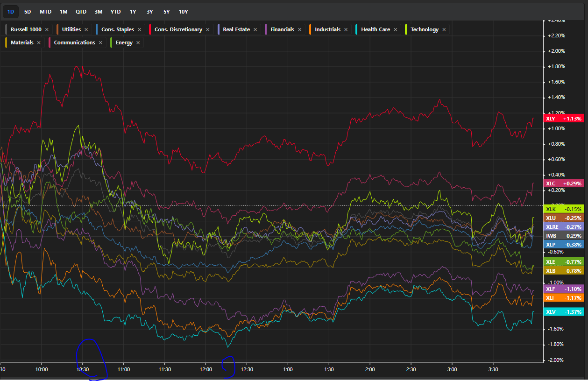Select the YTD time range
The height and width of the screenshot is (381, 588).
(x=115, y=11)
